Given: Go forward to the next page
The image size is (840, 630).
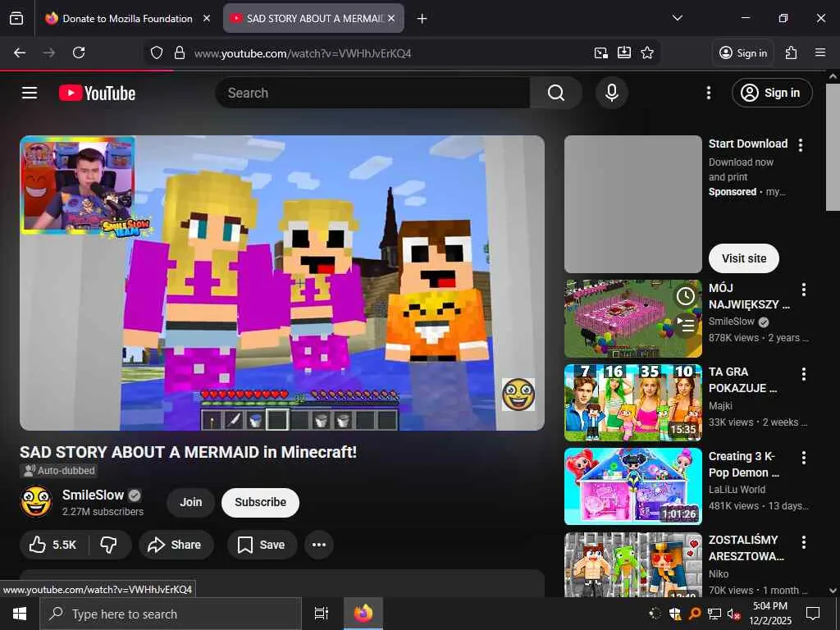Looking at the screenshot, I should pos(49,52).
